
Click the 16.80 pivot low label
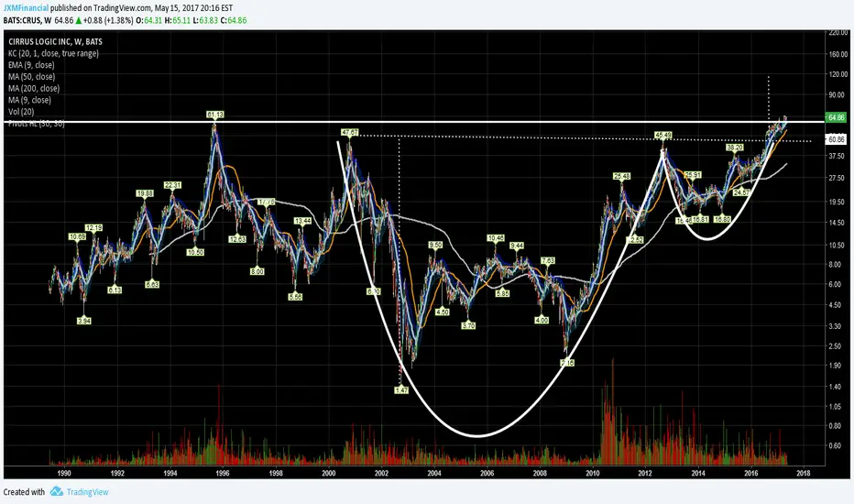click(x=722, y=219)
